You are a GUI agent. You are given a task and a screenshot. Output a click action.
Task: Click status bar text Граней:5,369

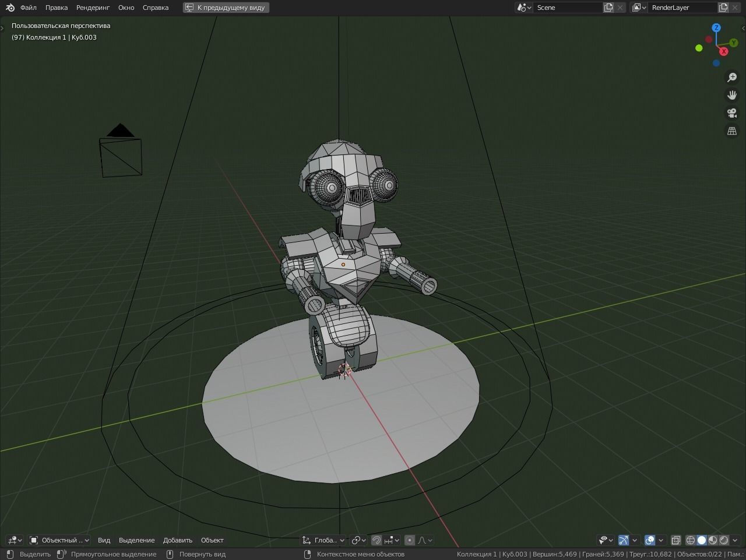(603, 554)
